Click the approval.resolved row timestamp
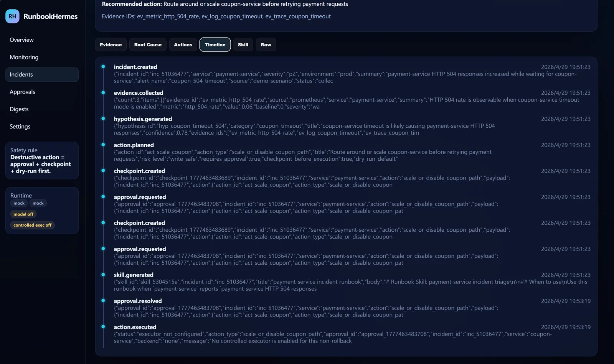This screenshot has width=614, height=364. [566, 301]
